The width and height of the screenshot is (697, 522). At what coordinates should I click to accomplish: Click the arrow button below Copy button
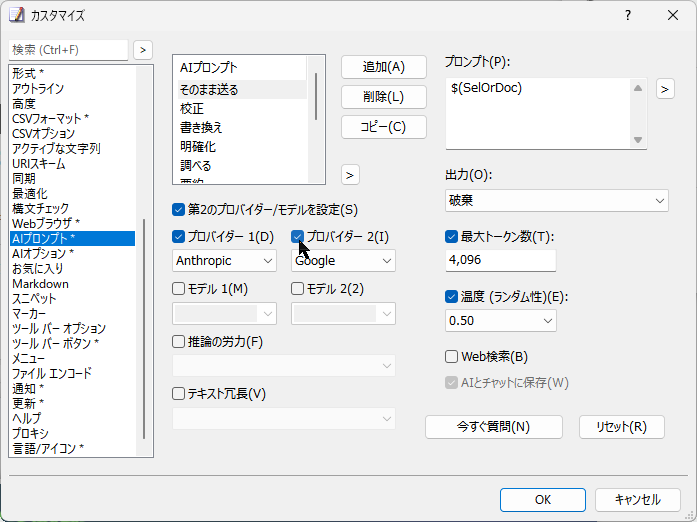click(350, 175)
